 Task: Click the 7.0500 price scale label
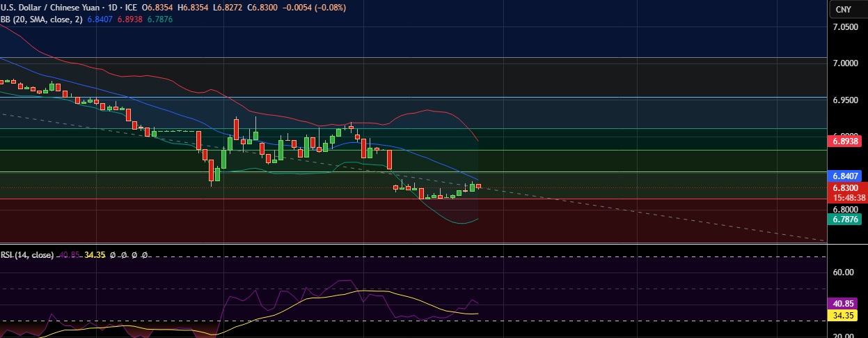(845, 27)
